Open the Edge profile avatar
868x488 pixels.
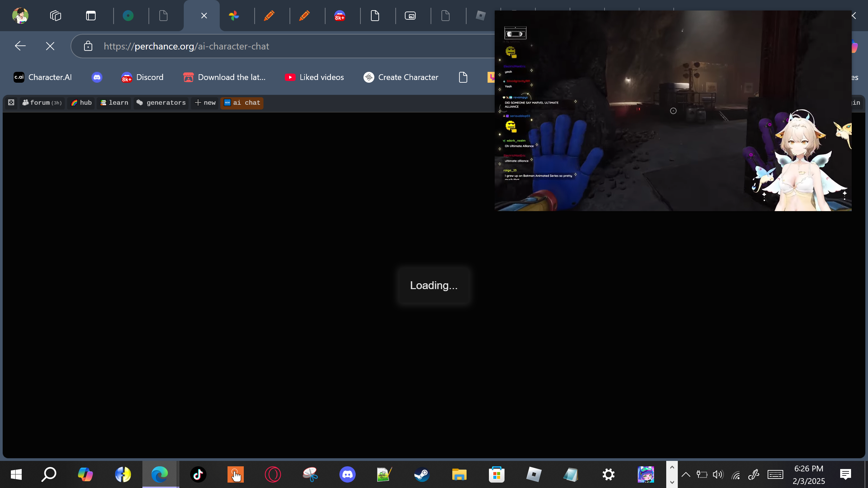pyautogui.click(x=20, y=16)
